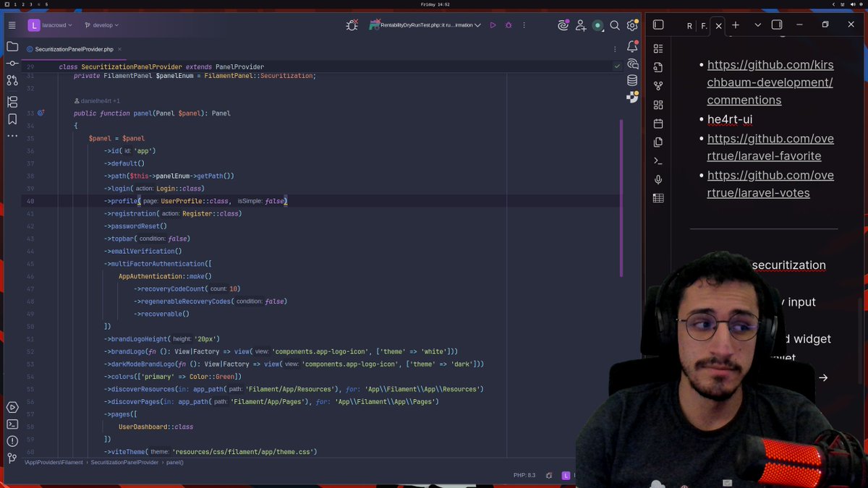Open the Bookmarks tool window
The image size is (868, 488).
tap(12, 119)
